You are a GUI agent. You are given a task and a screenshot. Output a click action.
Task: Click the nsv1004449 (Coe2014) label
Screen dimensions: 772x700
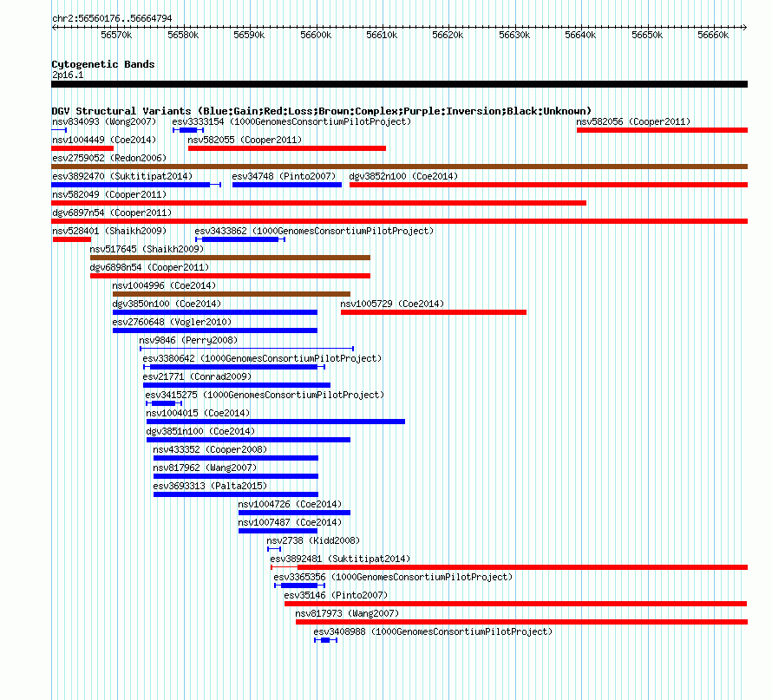point(104,140)
